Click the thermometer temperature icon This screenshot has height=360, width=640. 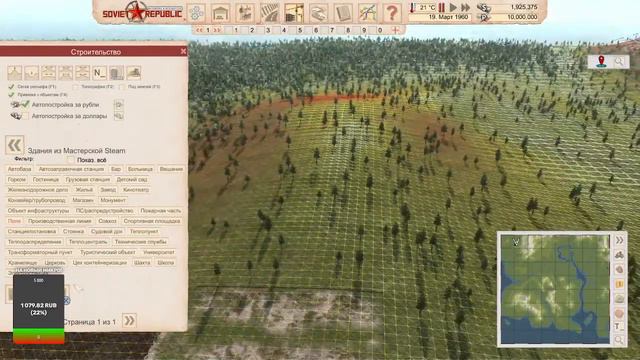click(413, 7)
